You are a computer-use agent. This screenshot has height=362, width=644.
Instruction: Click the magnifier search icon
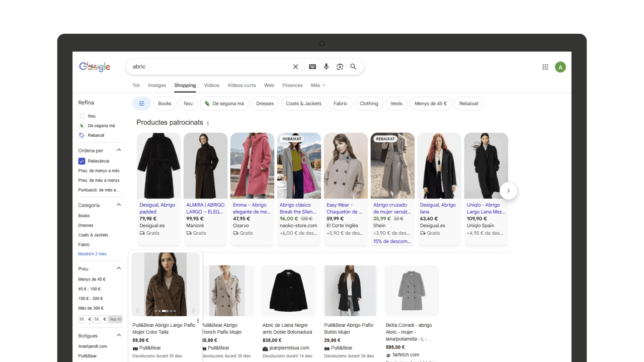[353, 67]
